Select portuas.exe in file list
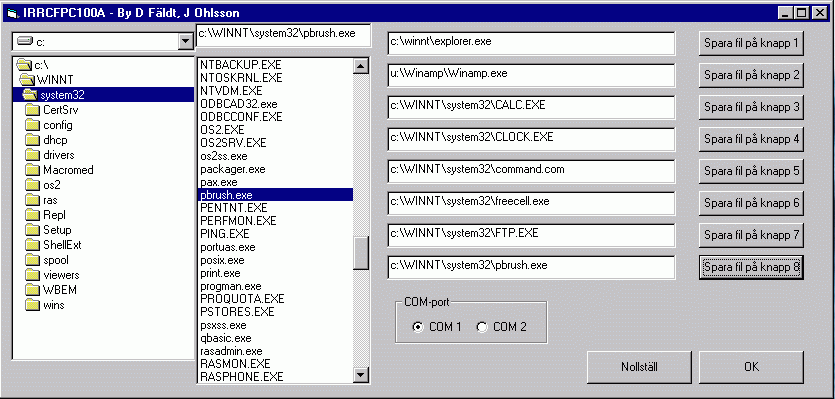The image size is (835, 399). point(275,247)
